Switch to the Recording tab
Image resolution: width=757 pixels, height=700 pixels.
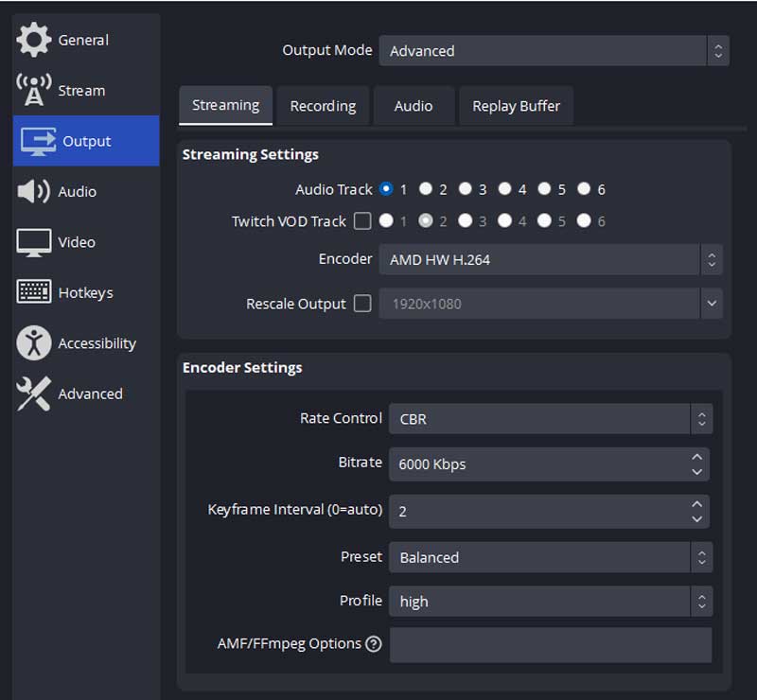pos(323,106)
